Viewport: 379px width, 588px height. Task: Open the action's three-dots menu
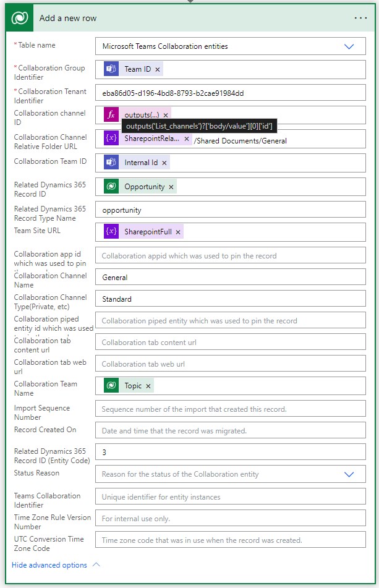pos(360,18)
